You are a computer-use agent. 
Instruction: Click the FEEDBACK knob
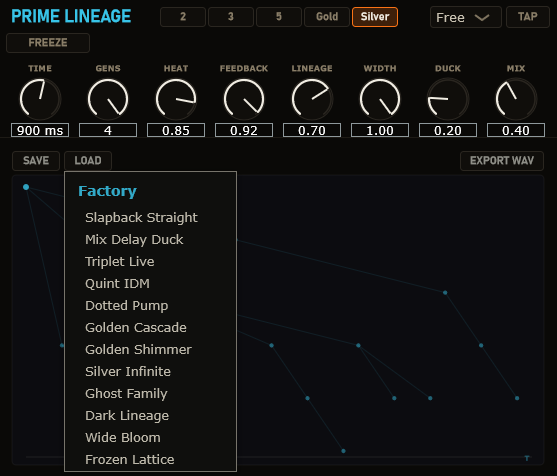pyautogui.click(x=244, y=99)
